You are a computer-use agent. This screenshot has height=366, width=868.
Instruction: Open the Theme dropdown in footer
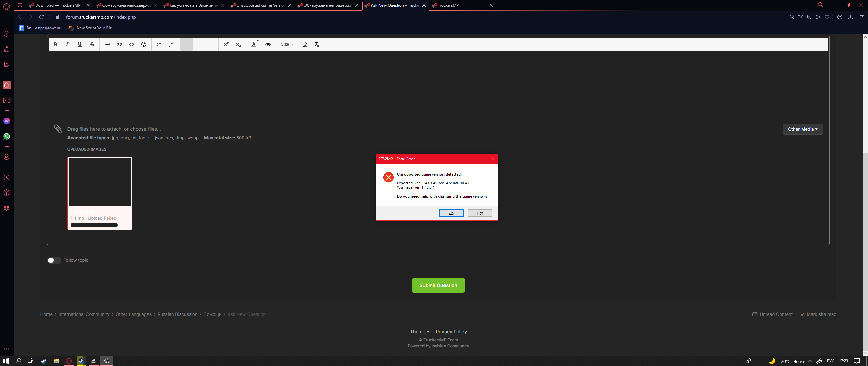(x=419, y=332)
